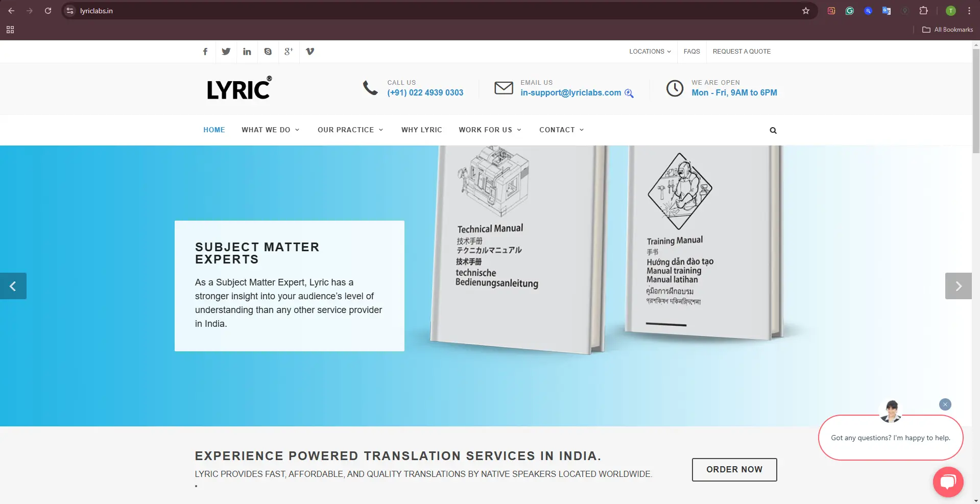Open the Facebook social icon

point(205,52)
